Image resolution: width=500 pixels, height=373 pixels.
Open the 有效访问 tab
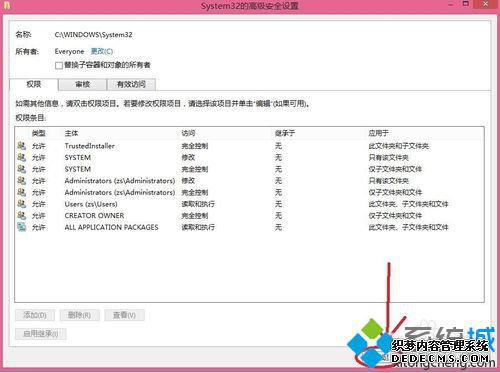(131, 84)
